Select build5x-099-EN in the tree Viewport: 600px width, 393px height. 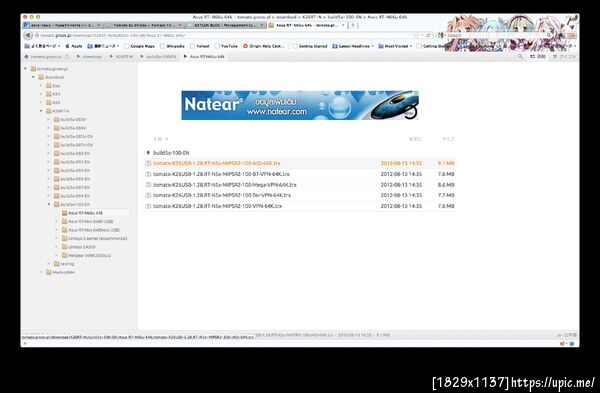tap(75, 196)
